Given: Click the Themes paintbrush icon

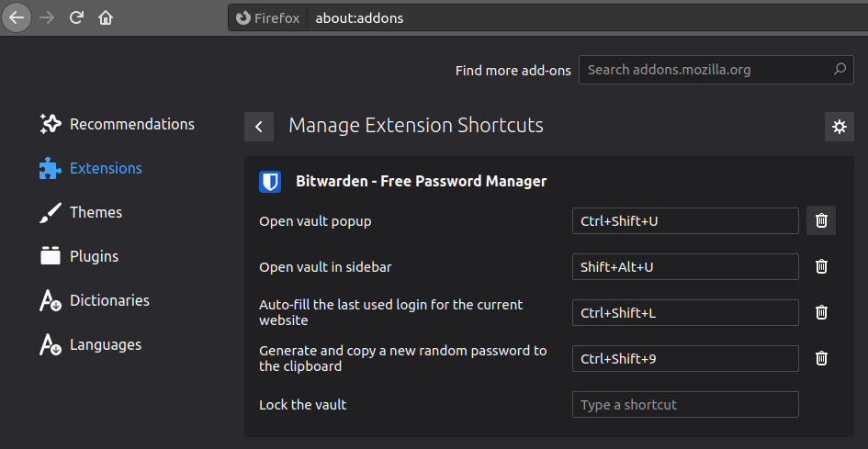Looking at the screenshot, I should (x=51, y=213).
